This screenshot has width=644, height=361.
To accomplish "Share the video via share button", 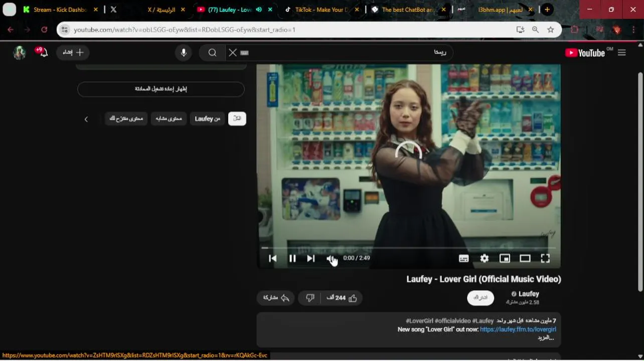I will 276,298.
